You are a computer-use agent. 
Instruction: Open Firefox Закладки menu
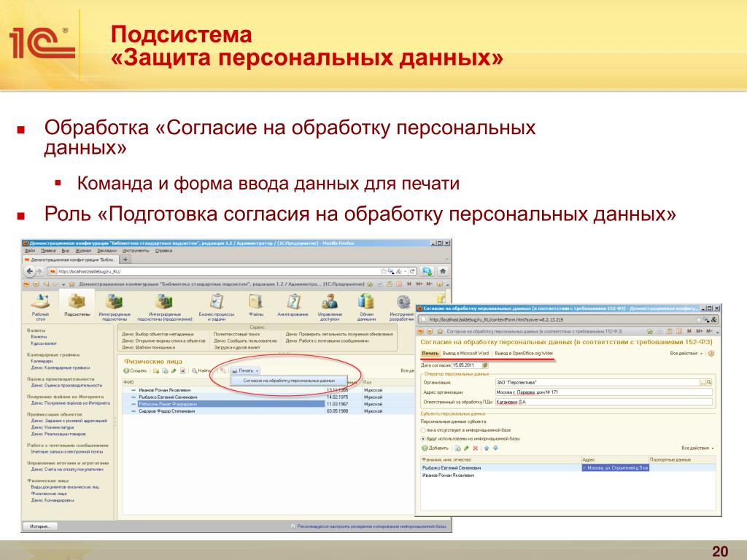(107, 251)
